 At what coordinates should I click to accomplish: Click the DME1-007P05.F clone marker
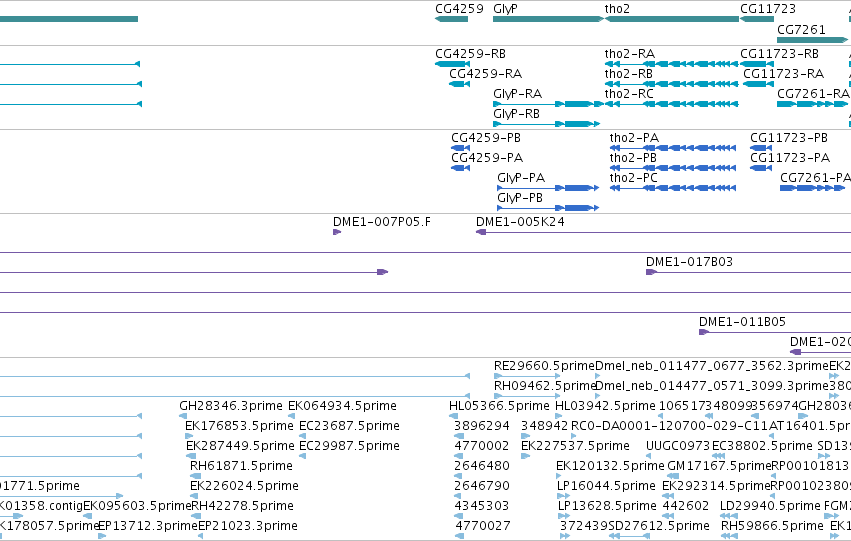click(x=337, y=232)
